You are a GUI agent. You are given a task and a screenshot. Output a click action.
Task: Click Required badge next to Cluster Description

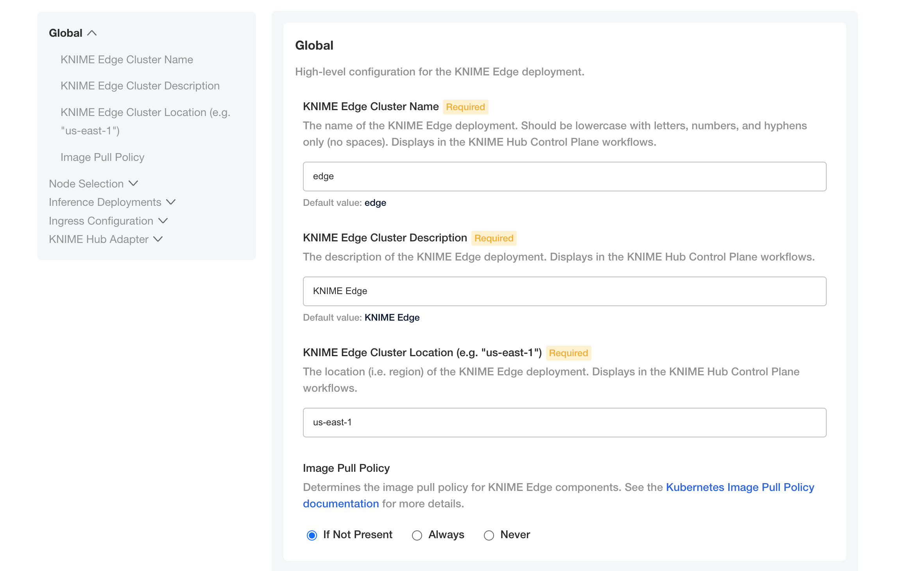point(494,238)
